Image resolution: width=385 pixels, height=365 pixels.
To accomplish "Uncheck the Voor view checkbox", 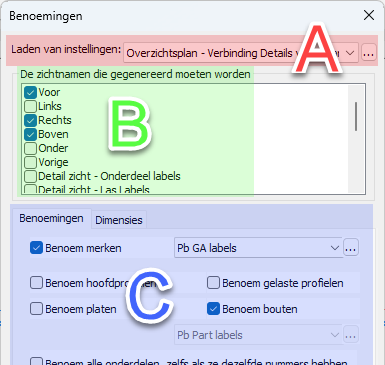I will (30, 92).
